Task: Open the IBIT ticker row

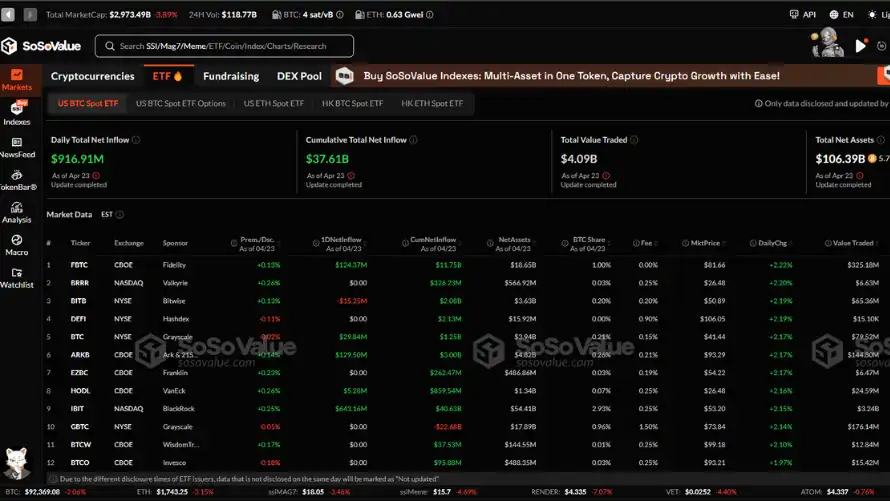Action: tap(466, 409)
